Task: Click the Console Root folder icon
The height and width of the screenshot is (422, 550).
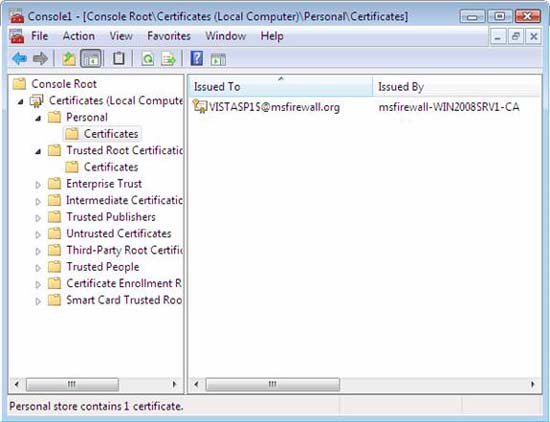Action: point(20,84)
